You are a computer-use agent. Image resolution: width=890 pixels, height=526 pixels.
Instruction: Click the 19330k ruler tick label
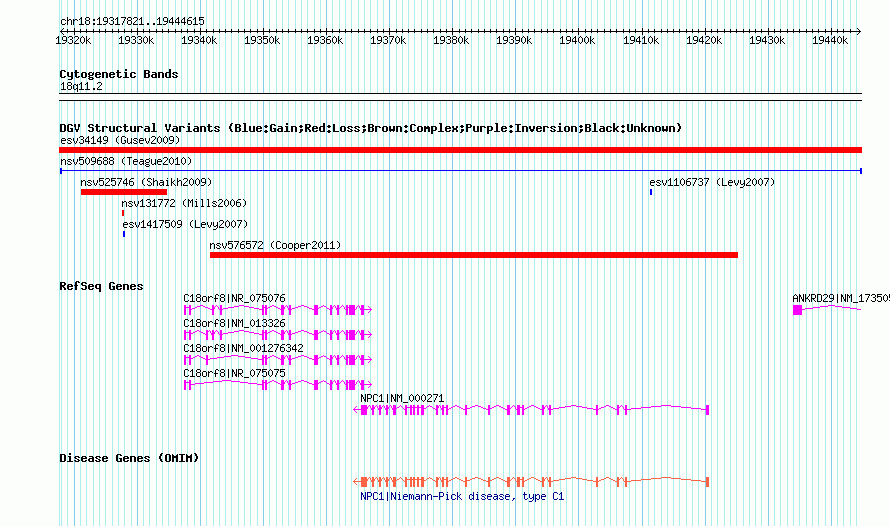pos(136,40)
